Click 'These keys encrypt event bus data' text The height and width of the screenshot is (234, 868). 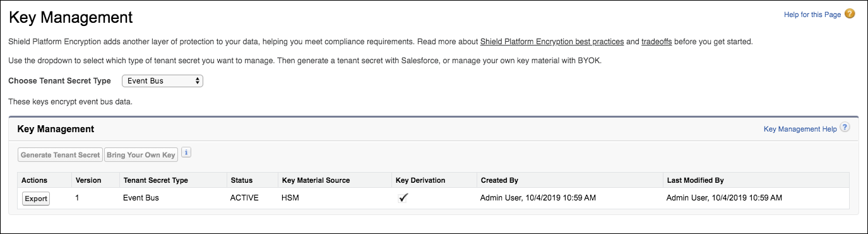point(70,102)
